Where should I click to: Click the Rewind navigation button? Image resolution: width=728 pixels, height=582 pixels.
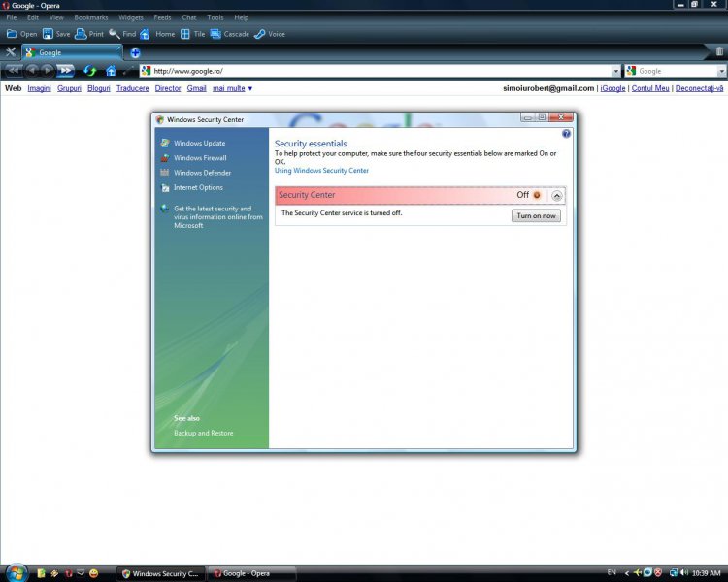[13, 71]
